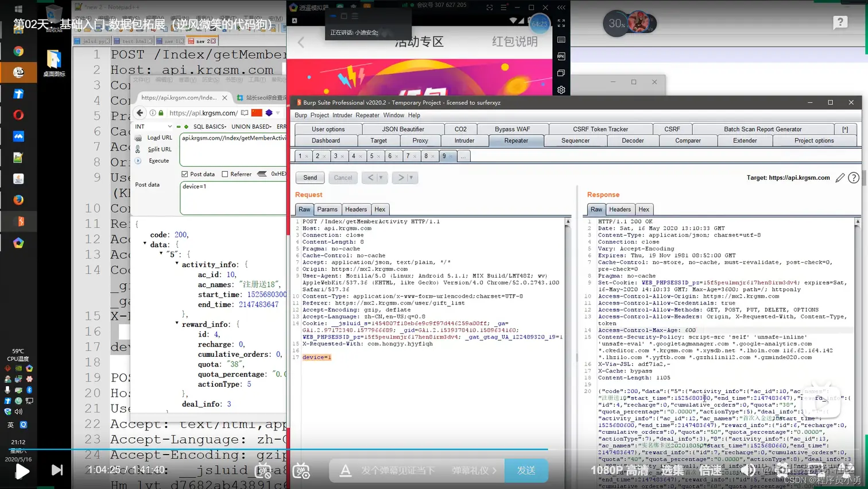Click the HackBar URL text field

click(233, 149)
